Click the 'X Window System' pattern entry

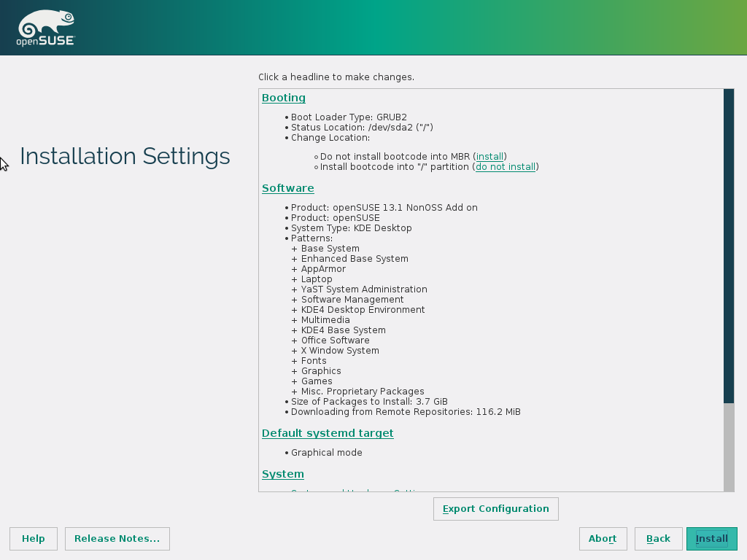pyautogui.click(x=340, y=351)
